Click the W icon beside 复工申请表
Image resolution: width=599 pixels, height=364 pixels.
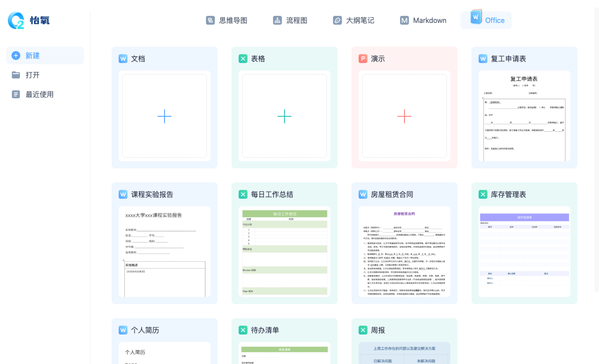point(483,59)
